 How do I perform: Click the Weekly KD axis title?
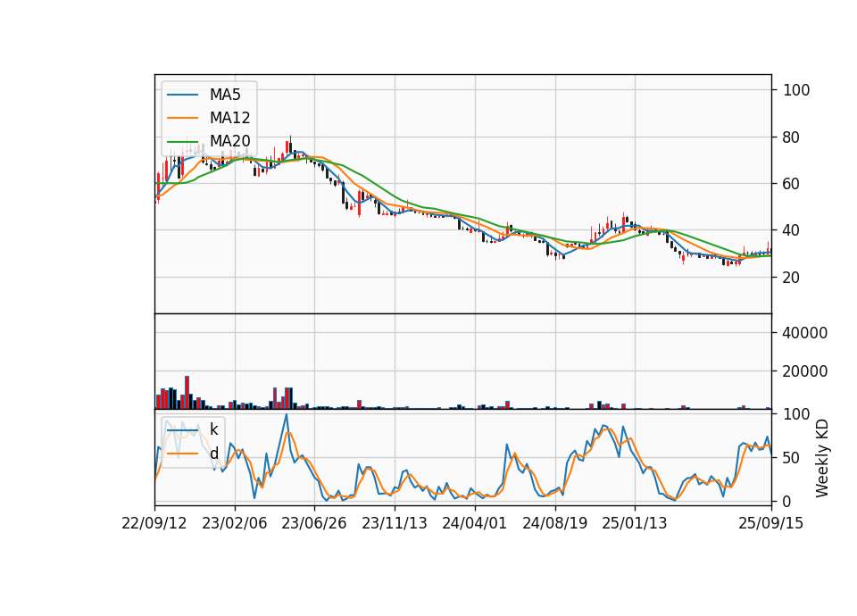pos(822,458)
